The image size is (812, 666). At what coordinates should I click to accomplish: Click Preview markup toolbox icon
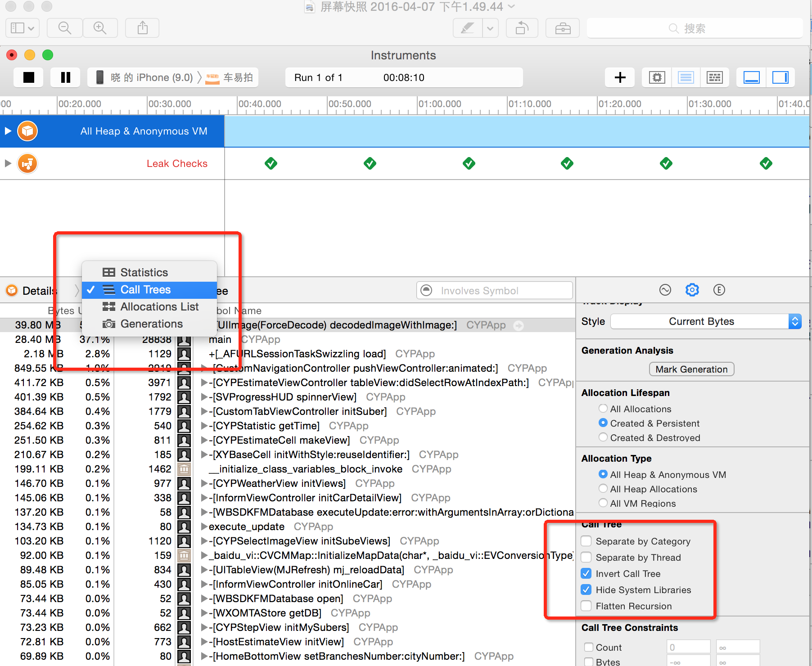click(563, 28)
